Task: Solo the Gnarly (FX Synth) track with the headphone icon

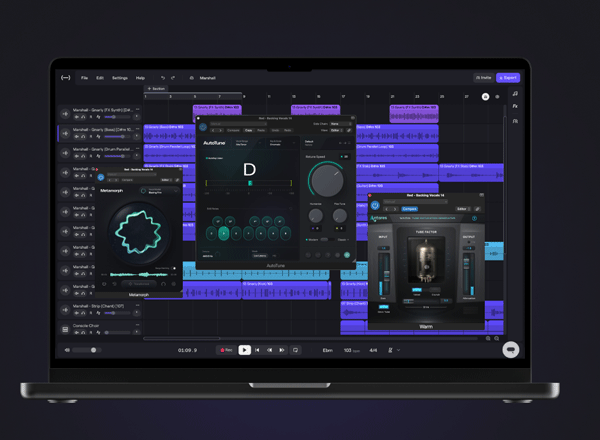Action: point(83,117)
